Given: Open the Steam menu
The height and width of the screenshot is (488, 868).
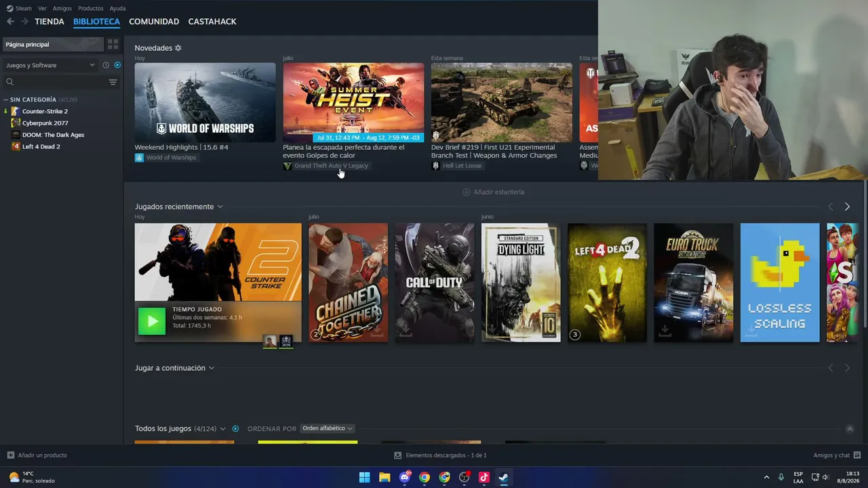Looking at the screenshot, I should [x=19, y=8].
